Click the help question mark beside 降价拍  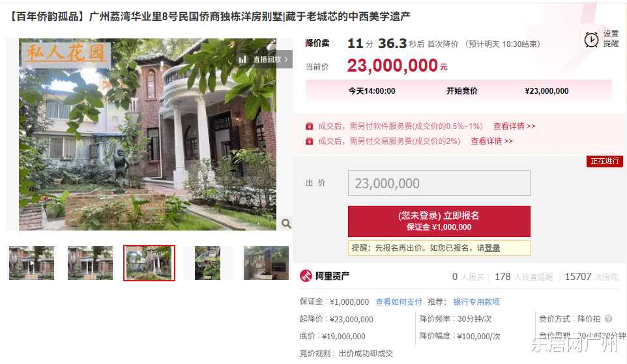pos(608,319)
